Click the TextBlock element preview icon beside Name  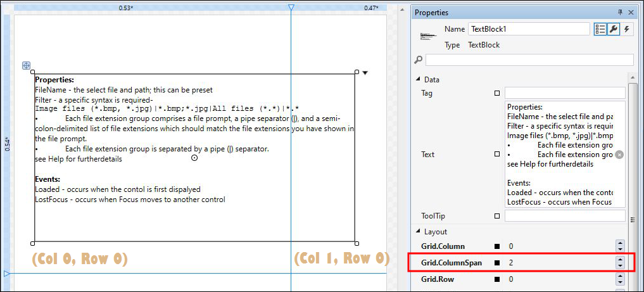pyautogui.click(x=427, y=36)
